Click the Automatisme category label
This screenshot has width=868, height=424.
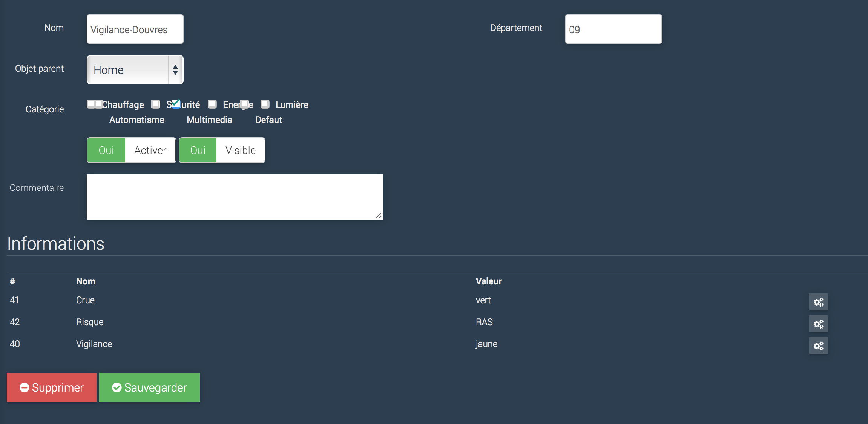137,120
